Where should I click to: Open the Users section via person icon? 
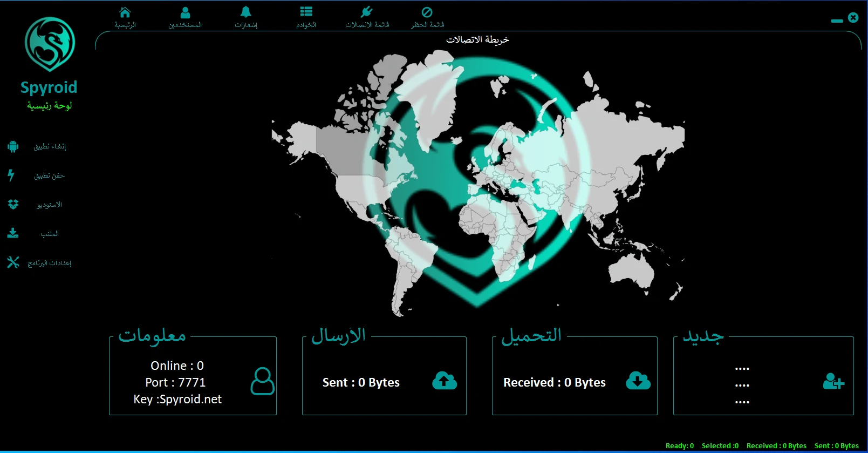coord(185,12)
